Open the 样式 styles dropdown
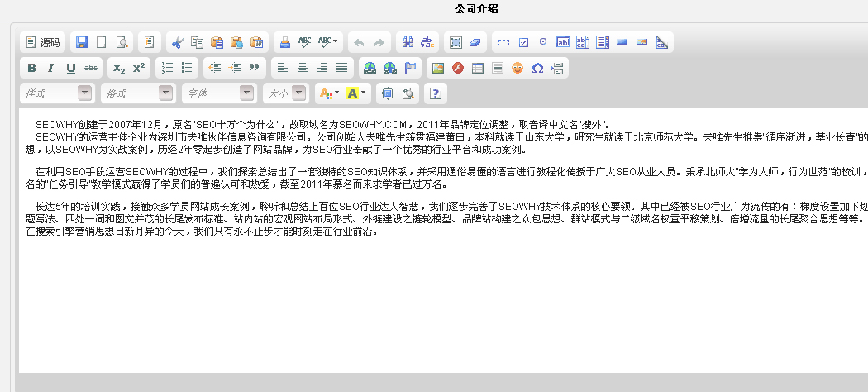Viewport: 868px width, 392px height. (56, 93)
